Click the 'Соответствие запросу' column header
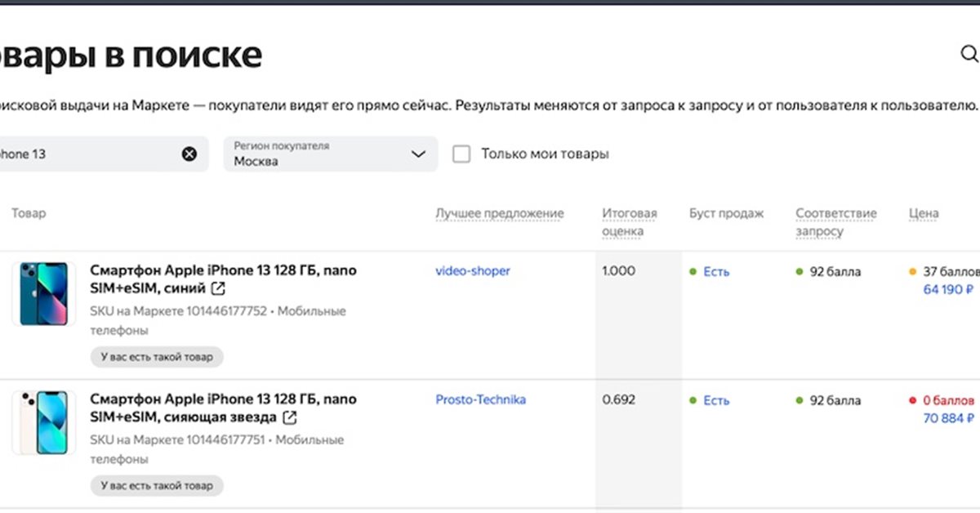The height and width of the screenshot is (513, 980). point(835,221)
